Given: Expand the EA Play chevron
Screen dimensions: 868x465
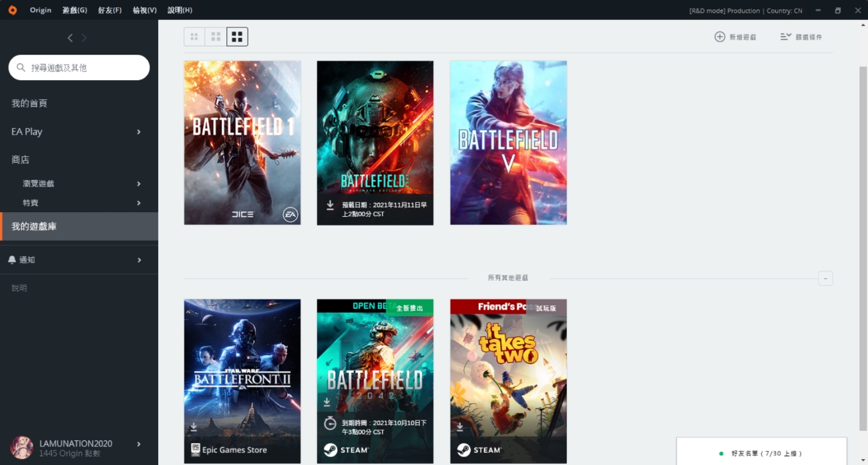Looking at the screenshot, I should click(139, 131).
